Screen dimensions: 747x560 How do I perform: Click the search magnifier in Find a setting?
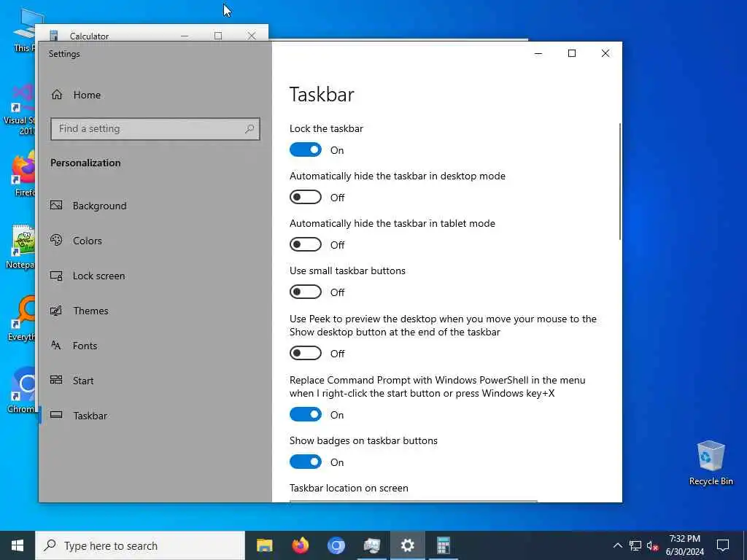click(249, 128)
